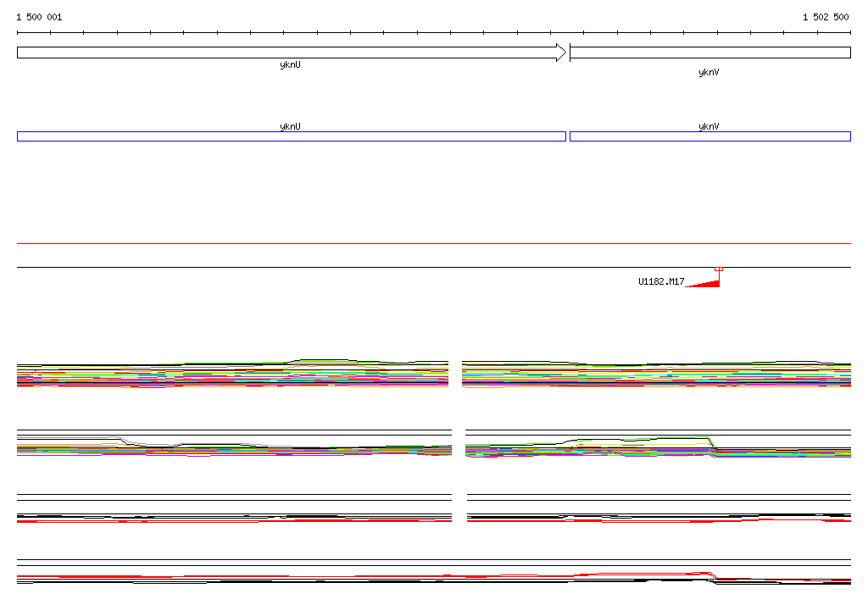This screenshot has height=605, width=868.
Task: Select the blue yknV feature box
Action: pos(710,136)
